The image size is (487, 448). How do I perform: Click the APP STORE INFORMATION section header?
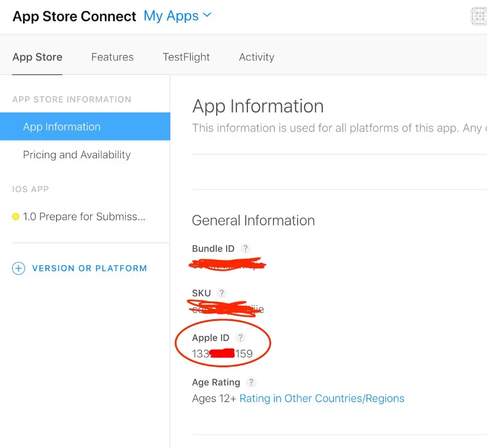(x=72, y=99)
